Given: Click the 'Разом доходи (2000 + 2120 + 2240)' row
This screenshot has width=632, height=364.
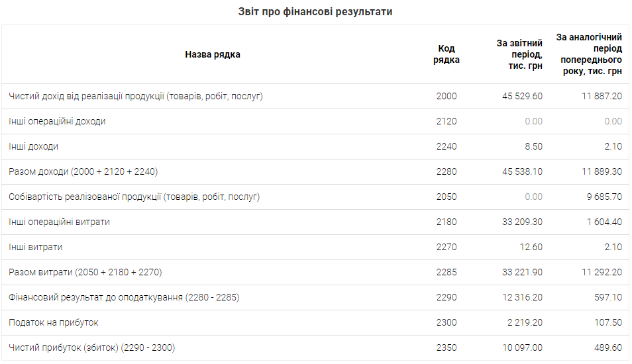Looking at the screenshot, I should 83,171.
